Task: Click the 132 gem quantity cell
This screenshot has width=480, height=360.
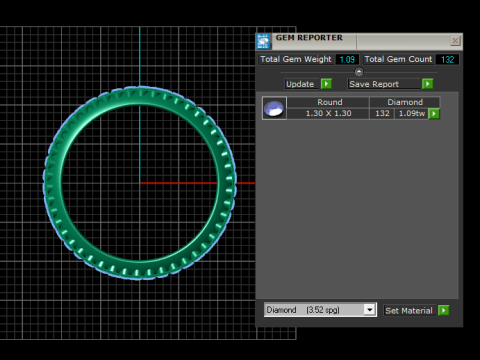Action: 382,113
